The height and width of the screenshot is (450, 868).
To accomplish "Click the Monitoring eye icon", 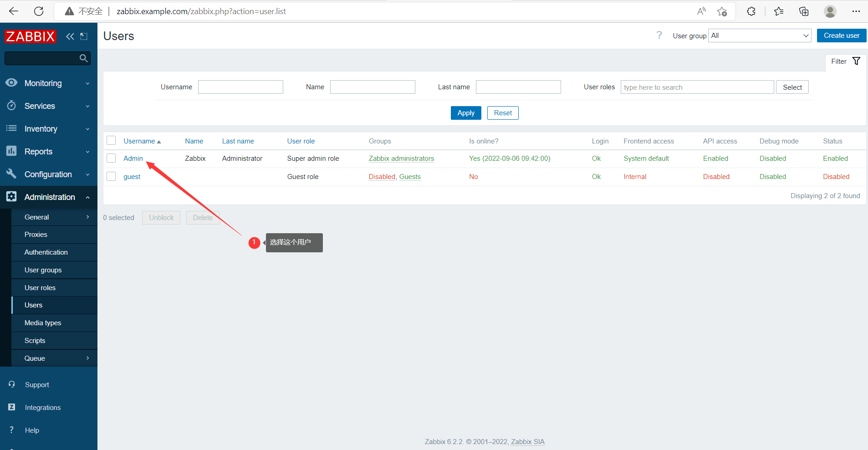I will [11, 83].
